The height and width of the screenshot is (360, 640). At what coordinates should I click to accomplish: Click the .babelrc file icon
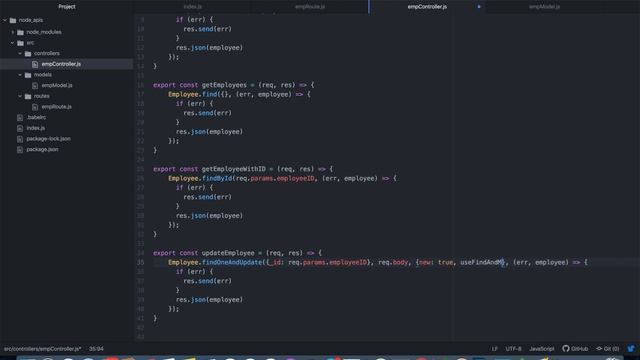point(20,118)
